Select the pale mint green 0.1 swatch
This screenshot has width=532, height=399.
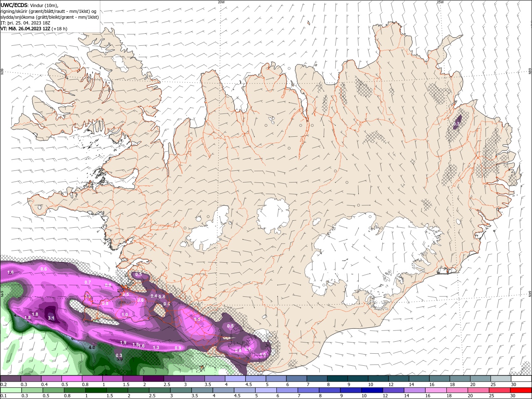[x=10, y=390]
